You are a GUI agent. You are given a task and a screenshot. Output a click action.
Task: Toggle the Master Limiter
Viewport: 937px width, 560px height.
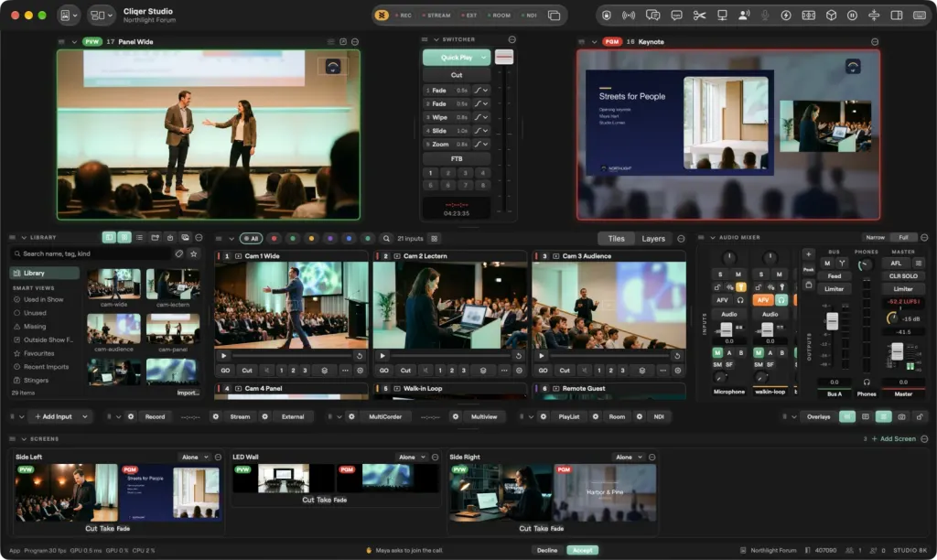pyautogui.click(x=903, y=288)
